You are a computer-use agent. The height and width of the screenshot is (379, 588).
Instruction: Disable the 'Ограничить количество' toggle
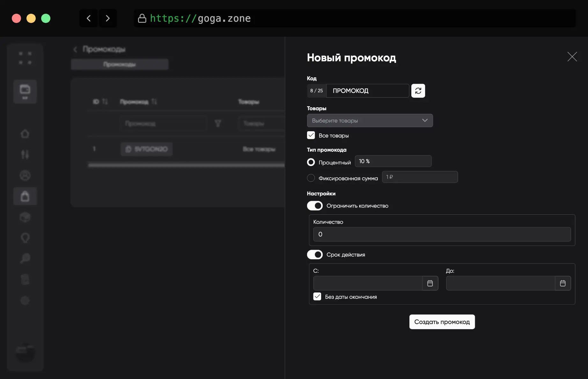click(315, 206)
